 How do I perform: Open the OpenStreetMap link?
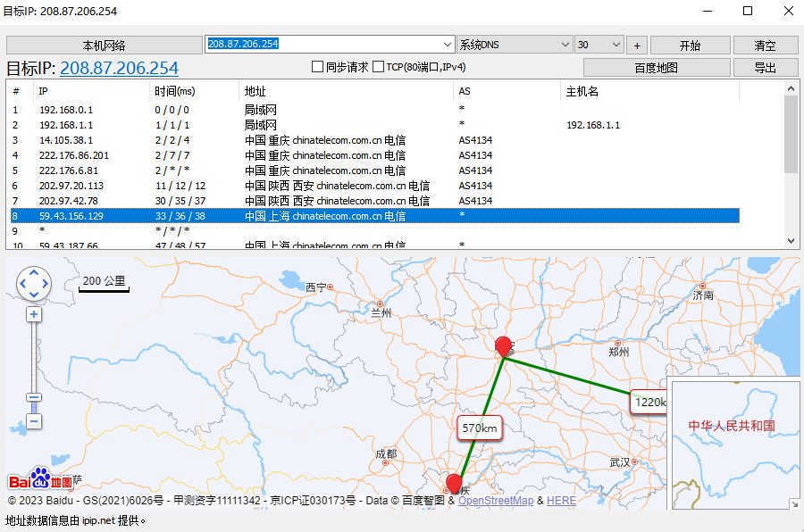[496, 500]
